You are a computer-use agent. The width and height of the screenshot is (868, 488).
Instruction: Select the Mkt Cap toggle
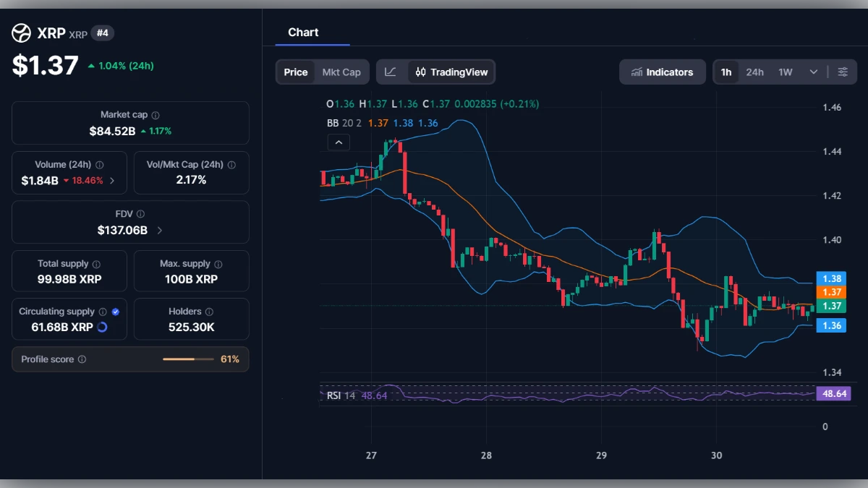point(341,72)
